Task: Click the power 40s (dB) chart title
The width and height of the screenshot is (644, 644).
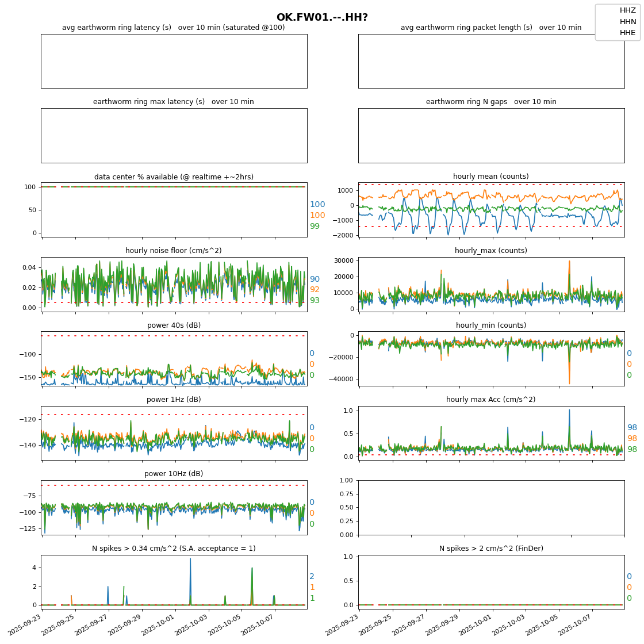Action: click(174, 325)
